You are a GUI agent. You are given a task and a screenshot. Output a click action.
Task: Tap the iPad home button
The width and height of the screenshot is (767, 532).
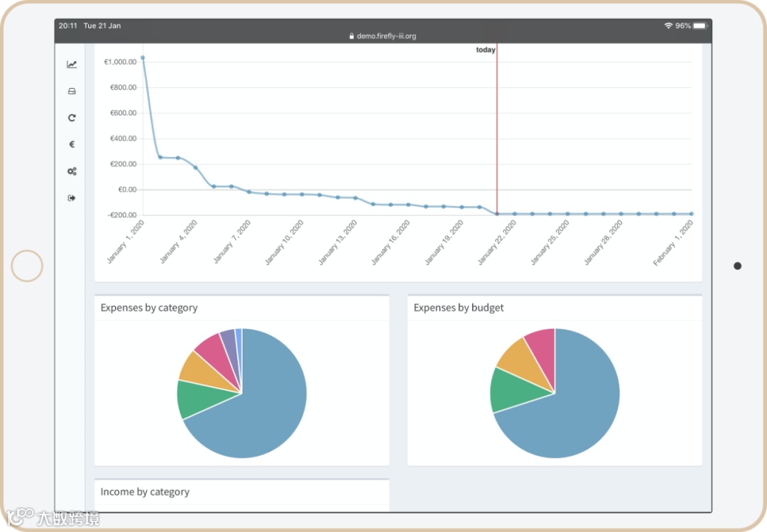[27, 266]
